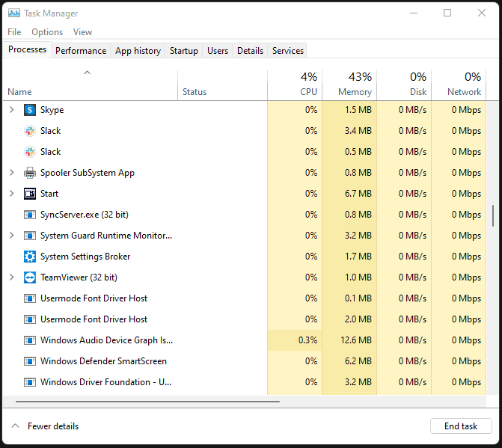Expand the Spooler SubSystem App group

tap(11, 173)
